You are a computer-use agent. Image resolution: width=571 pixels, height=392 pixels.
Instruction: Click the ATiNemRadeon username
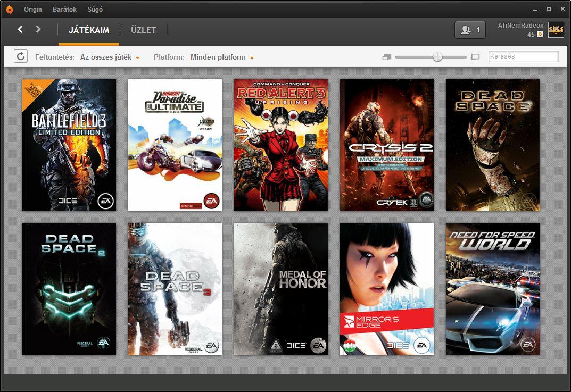click(x=520, y=26)
